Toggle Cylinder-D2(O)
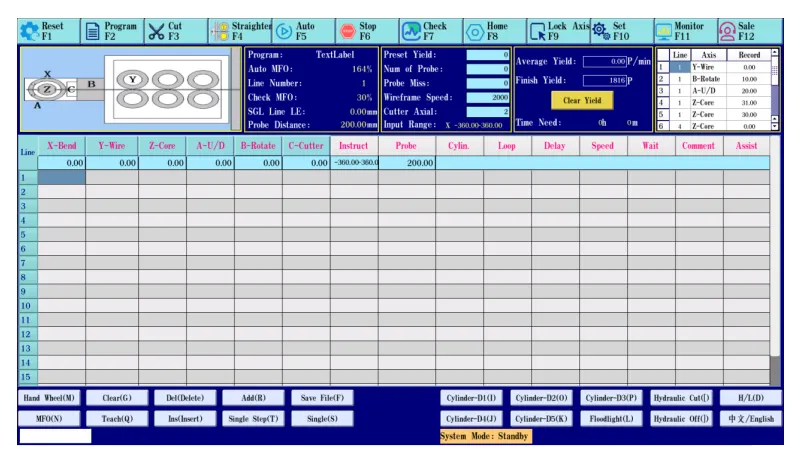The height and width of the screenshot is (455, 800). pos(541,398)
